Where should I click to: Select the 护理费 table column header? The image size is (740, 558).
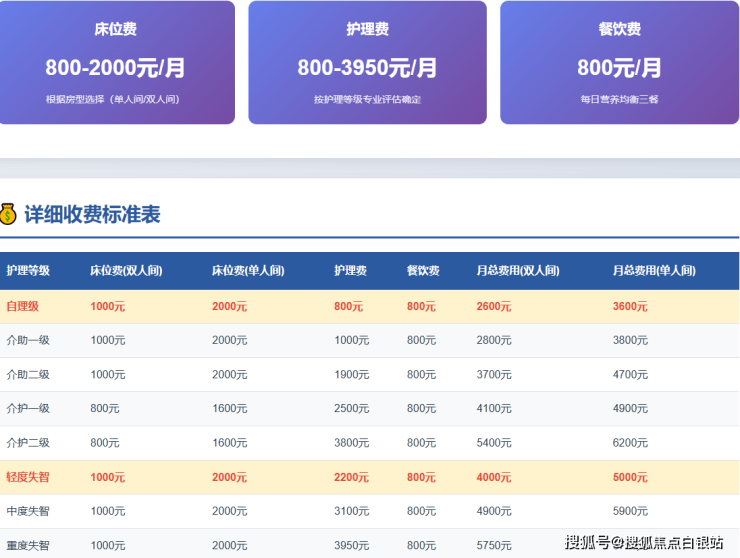tap(350, 271)
